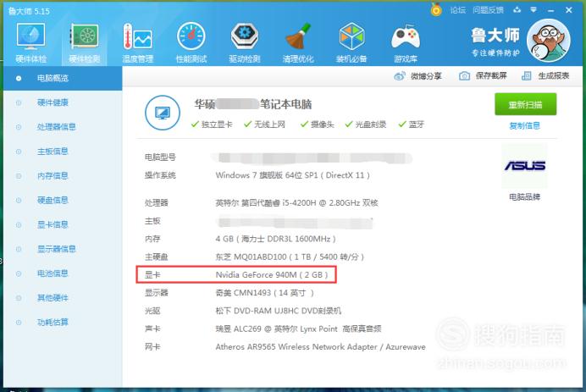
Task: Click the green 重新扫描 button
Action: 526,105
